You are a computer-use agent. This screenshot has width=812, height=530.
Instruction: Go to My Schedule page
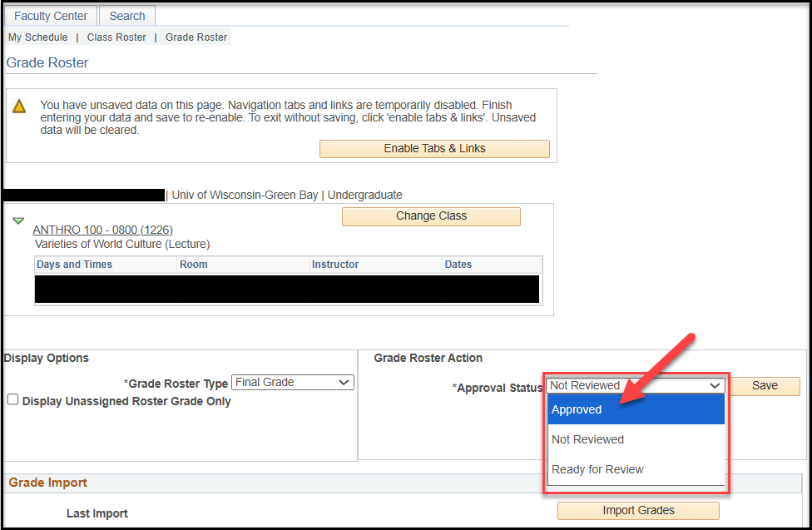pos(38,37)
